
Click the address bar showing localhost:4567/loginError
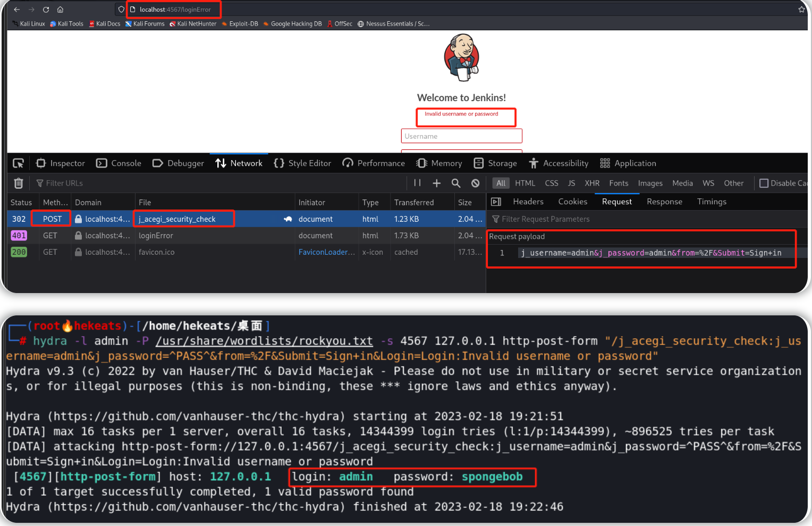(174, 10)
